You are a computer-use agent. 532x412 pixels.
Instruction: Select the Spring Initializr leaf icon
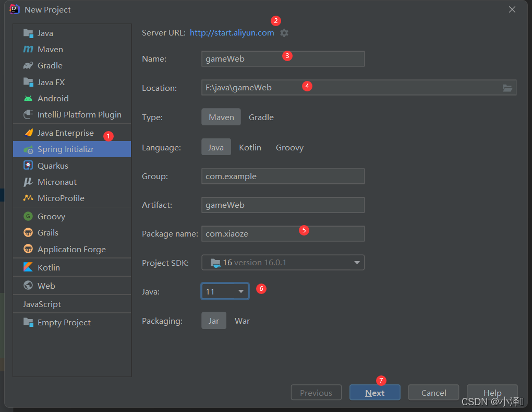click(x=28, y=149)
